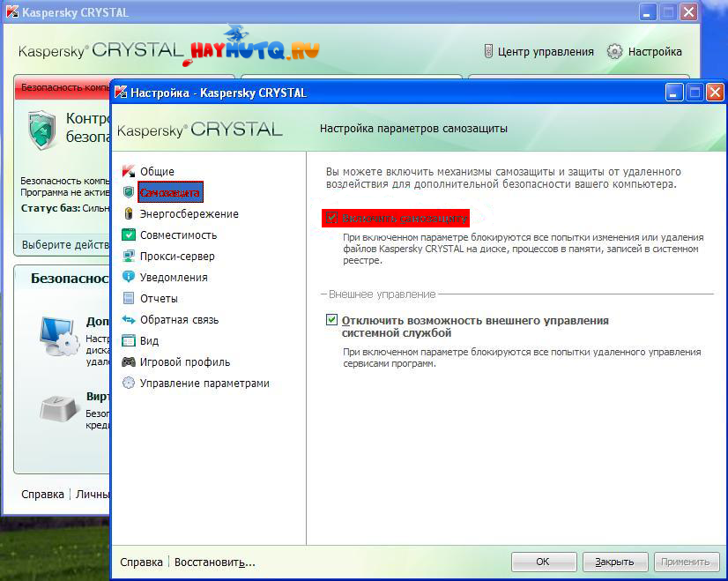Click the monitor-with-gear icon in main window

pyautogui.click(x=59, y=337)
